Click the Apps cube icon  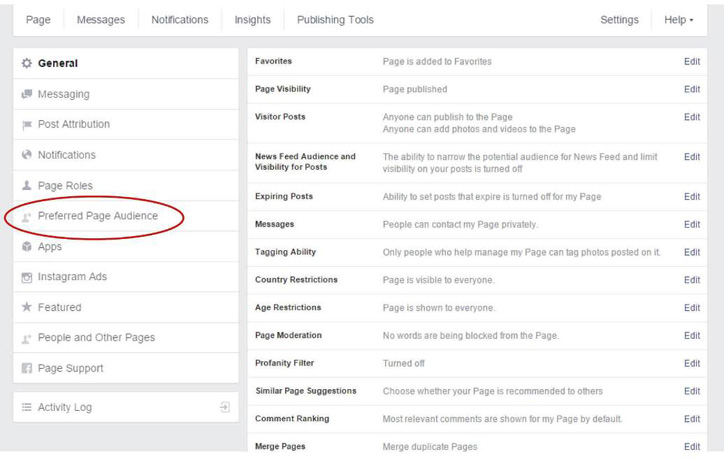27,246
